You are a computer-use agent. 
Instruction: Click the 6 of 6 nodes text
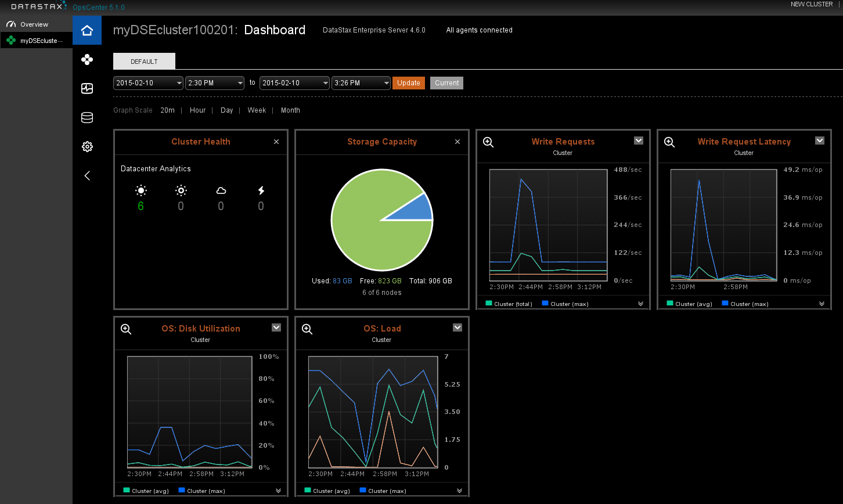[382, 293]
